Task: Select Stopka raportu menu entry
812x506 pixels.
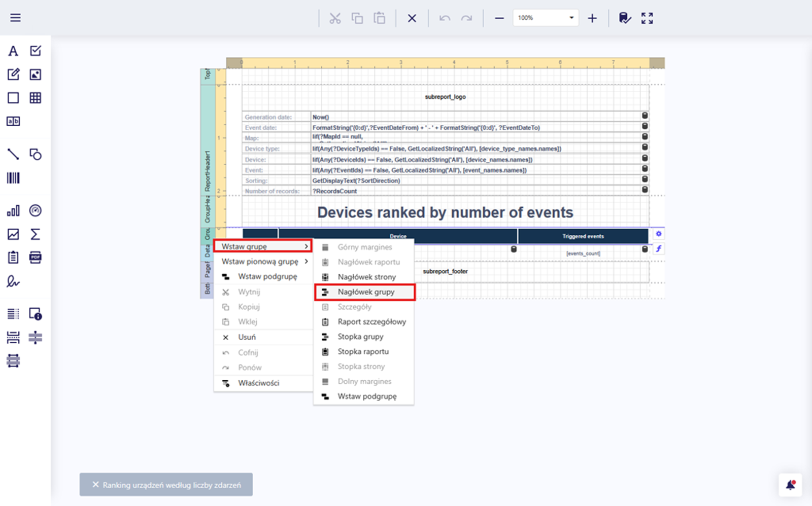Action: pyautogui.click(x=363, y=351)
